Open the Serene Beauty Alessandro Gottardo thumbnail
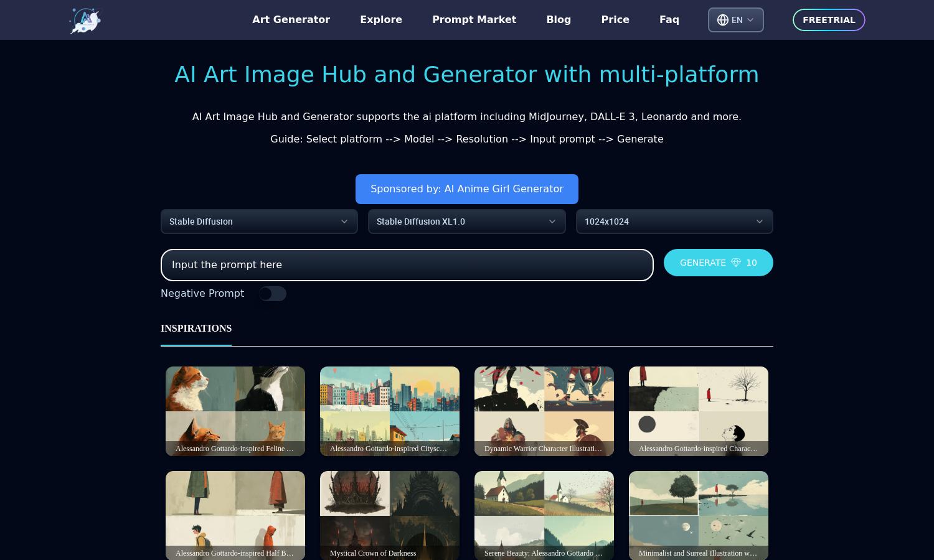 point(544,516)
